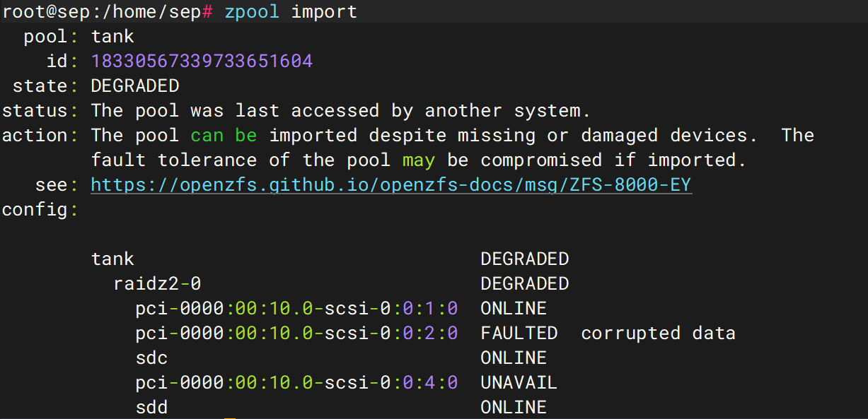Select the sdc device row
The image size is (868, 419).
click(152, 358)
